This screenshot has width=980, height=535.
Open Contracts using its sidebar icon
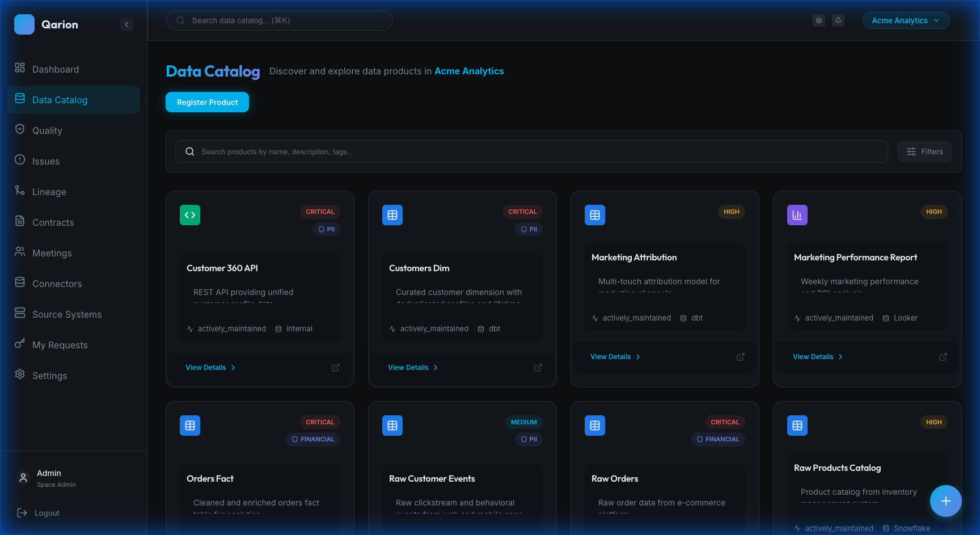point(20,222)
